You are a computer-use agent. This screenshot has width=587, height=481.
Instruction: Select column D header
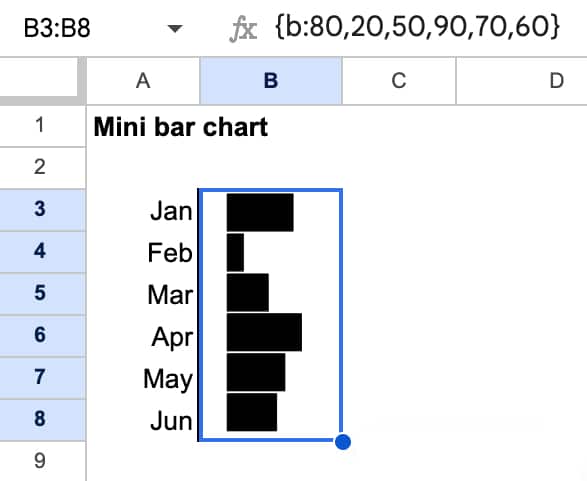(521, 81)
